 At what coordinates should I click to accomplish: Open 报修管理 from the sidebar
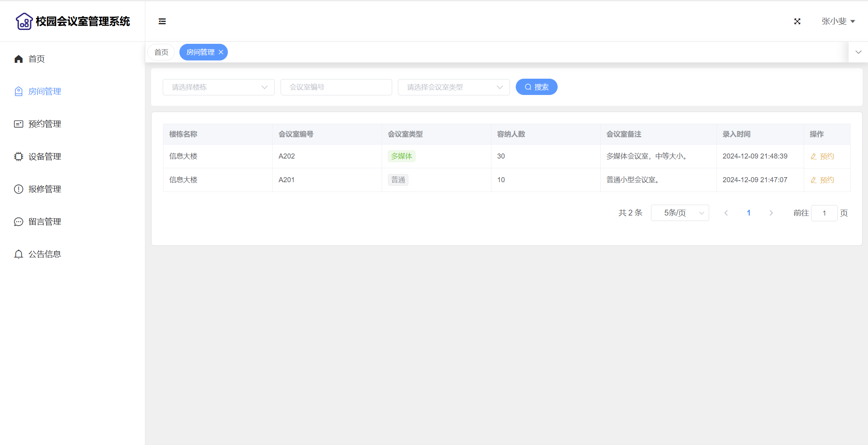tap(45, 189)
